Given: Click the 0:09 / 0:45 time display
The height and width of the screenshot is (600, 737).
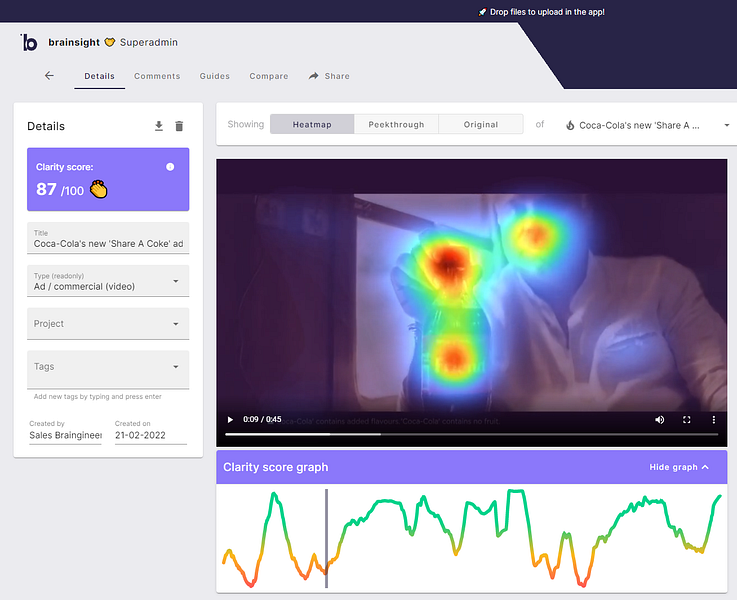Looking at the screenshot, I should (x=262, y=419).
